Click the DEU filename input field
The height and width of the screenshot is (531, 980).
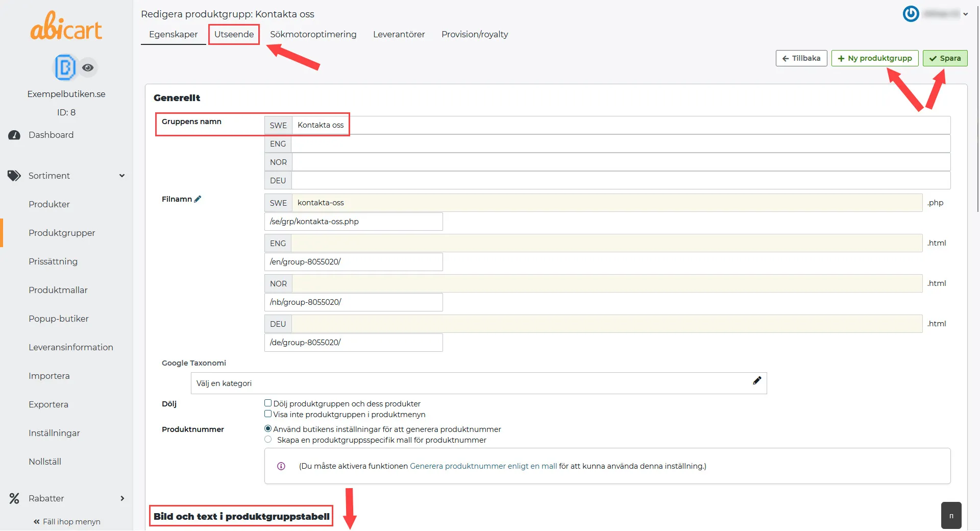(x=607, y=324)
